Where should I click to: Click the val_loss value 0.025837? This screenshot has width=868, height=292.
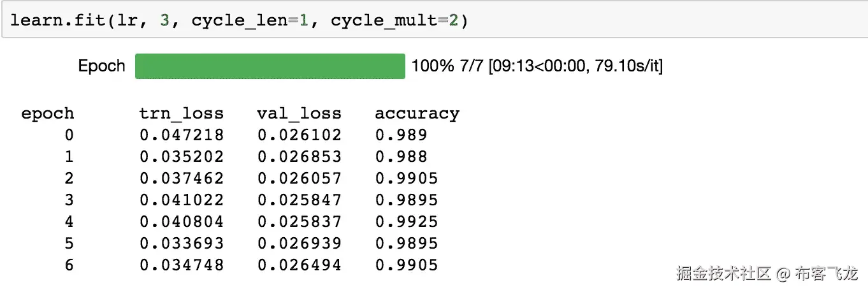pyautogui.click(x=300, y=222)
